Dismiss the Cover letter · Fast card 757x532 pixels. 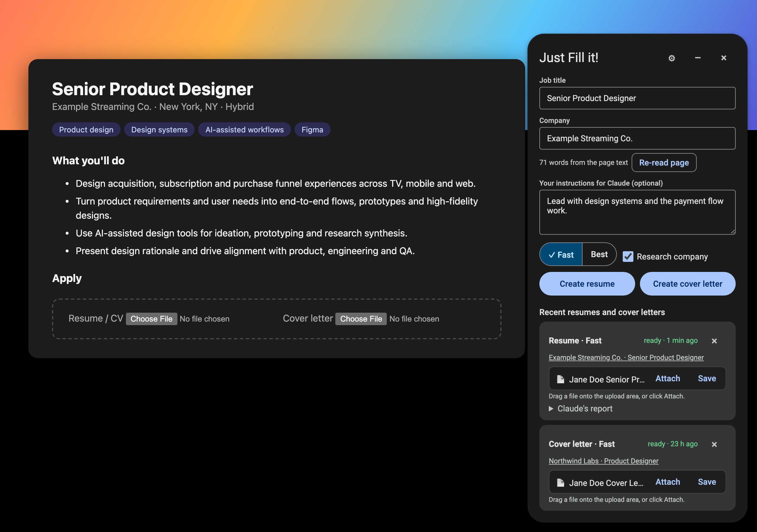(x=714, y=444)
